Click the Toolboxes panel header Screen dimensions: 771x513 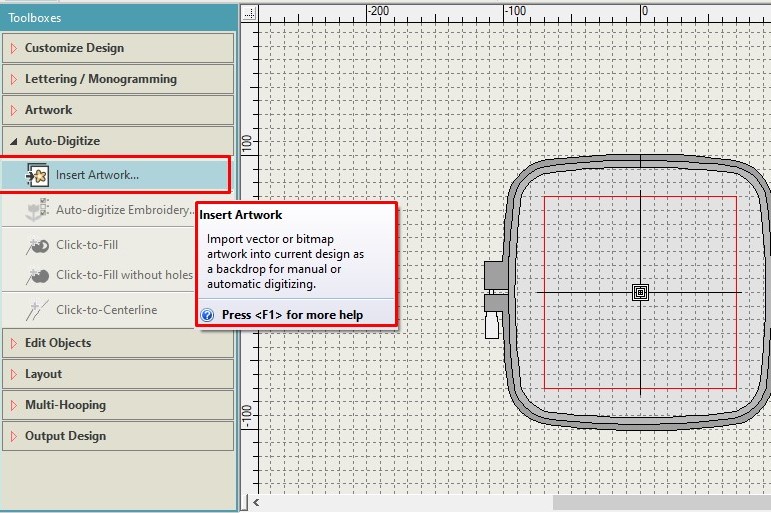[x=119, y=18]
